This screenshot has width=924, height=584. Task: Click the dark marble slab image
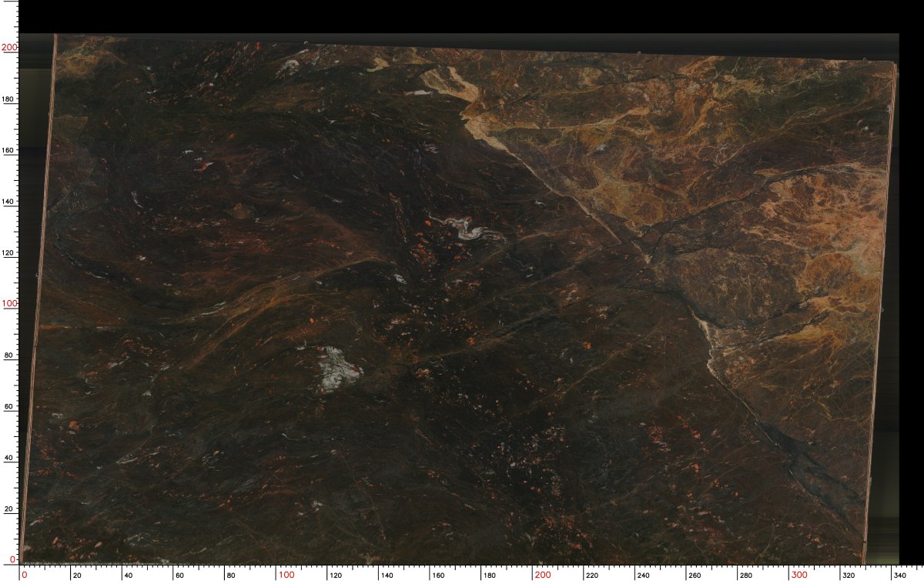459,300
